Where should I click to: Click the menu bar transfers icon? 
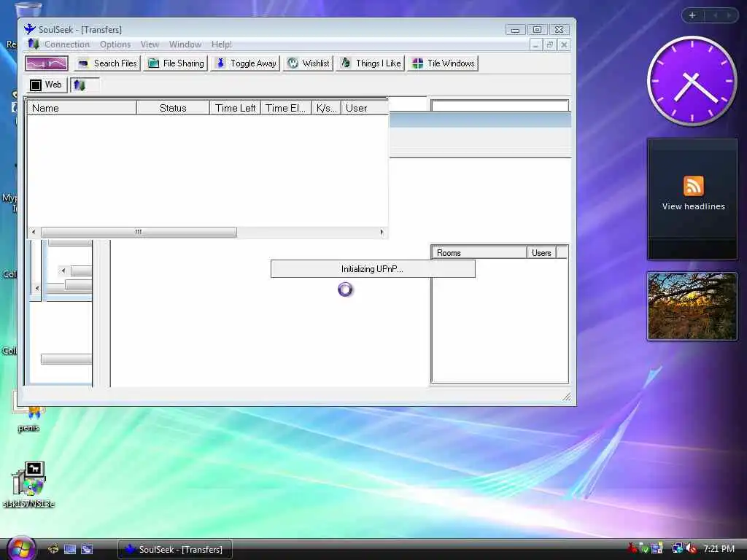34,44
